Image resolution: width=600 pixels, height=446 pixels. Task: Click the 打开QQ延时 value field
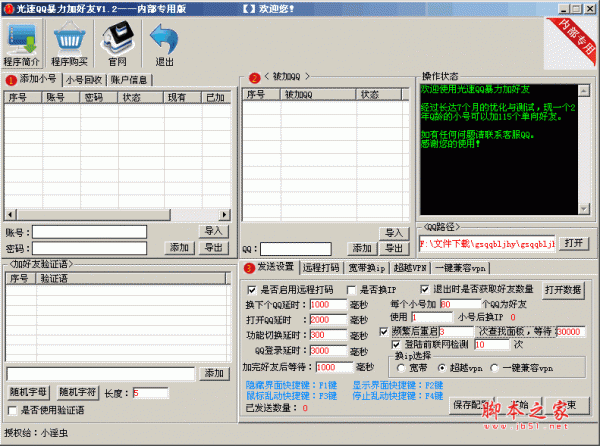point(328,320)
